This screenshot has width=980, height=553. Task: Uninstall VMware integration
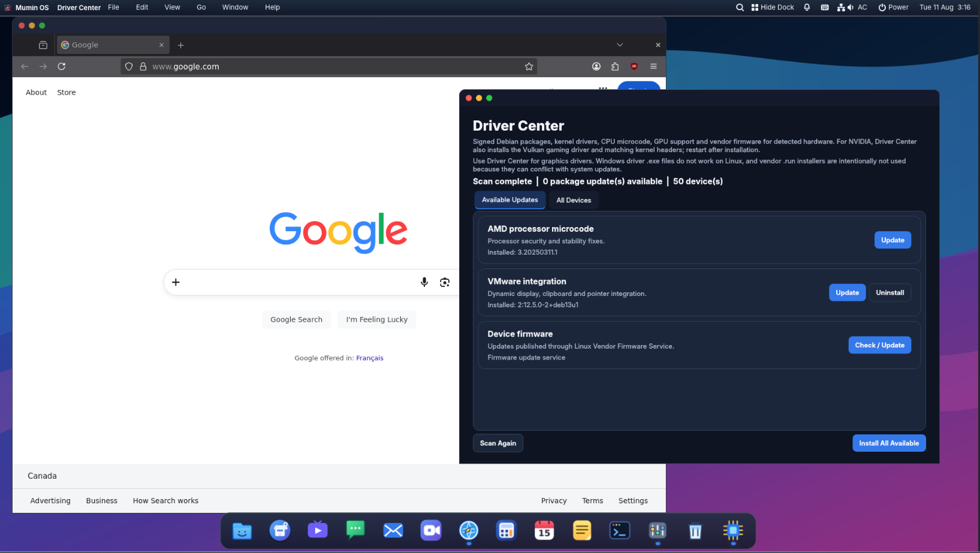[889, 292]
